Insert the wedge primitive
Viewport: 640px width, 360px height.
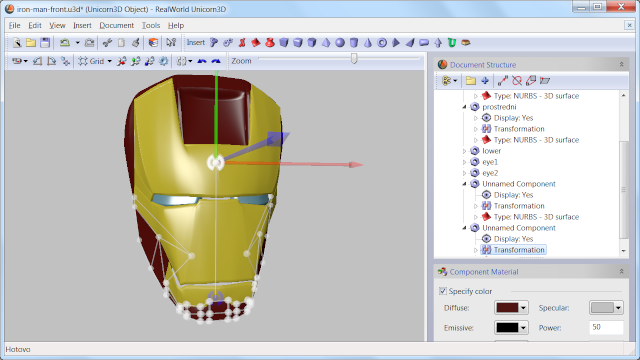[x=410, y=42]
